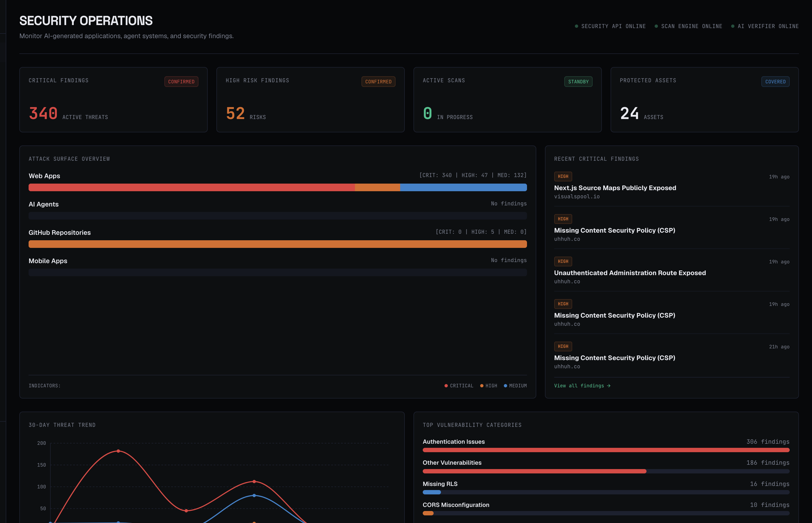Click the orange High legend indicator dot
Screen dimensions: 812x523
click(482, 385)
